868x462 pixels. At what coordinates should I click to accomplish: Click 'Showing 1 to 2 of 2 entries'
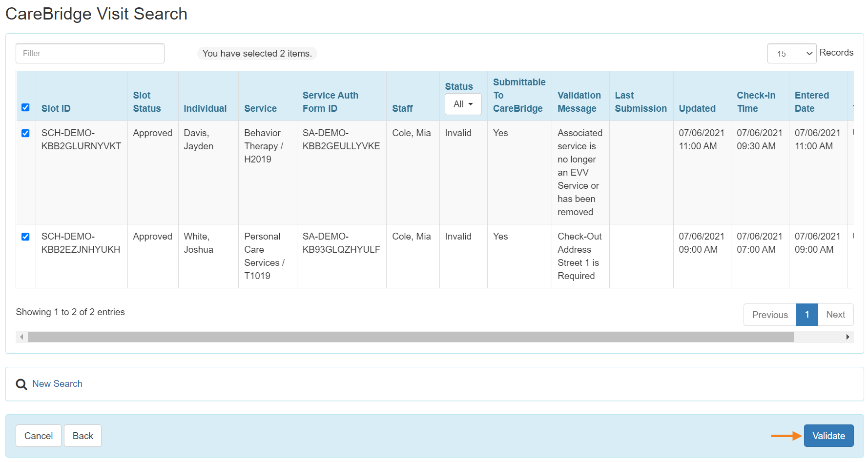click(x=70, y=312)
